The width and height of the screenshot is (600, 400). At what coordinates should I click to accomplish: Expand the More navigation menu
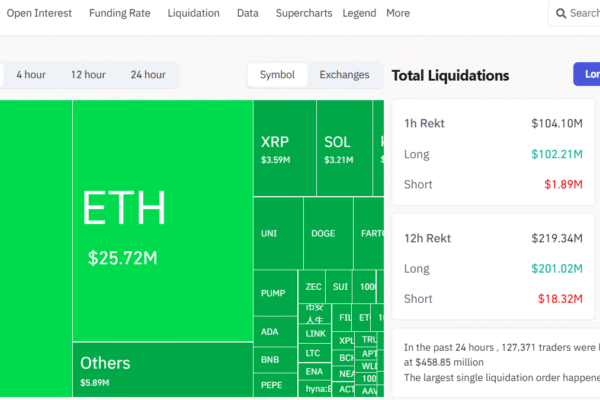pos(398,13)
